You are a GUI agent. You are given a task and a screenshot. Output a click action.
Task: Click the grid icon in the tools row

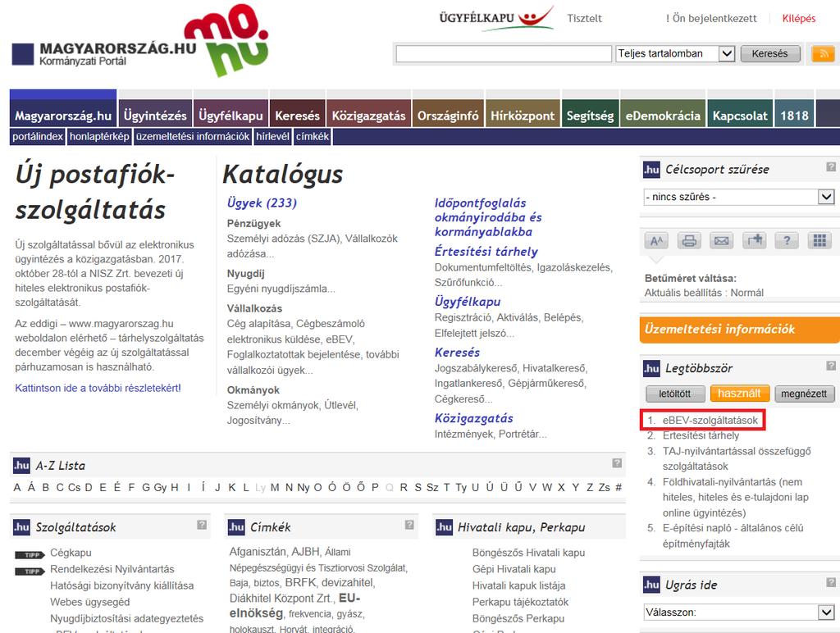pos(819,241)
